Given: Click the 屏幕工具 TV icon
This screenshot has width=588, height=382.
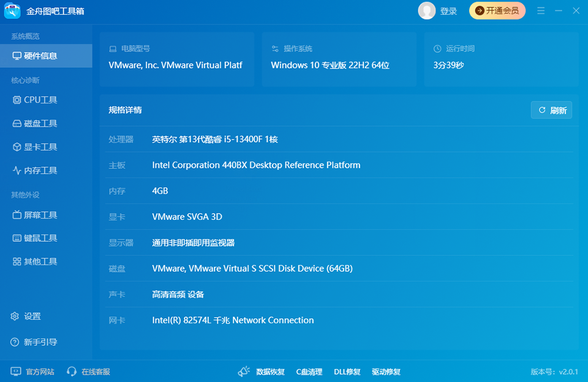Looking at the screenshot, I should (x=17, y=215).
